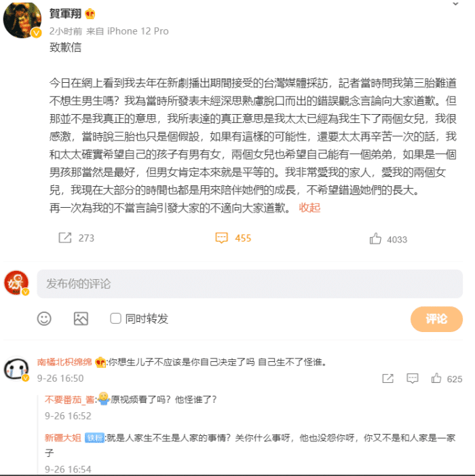Focus the 发布你的评论 input field
The image size is (475, 476).
tap(250, 284)
